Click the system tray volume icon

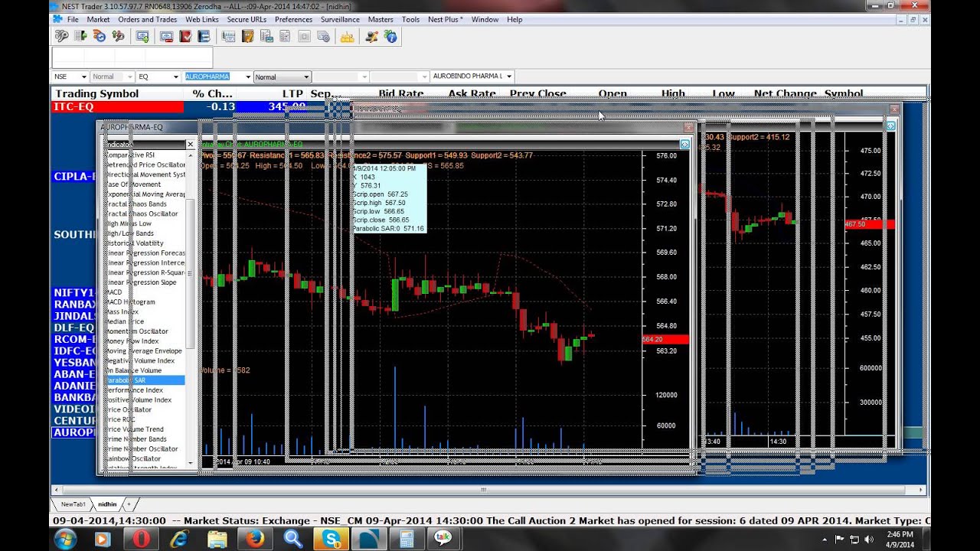(867, 539)
